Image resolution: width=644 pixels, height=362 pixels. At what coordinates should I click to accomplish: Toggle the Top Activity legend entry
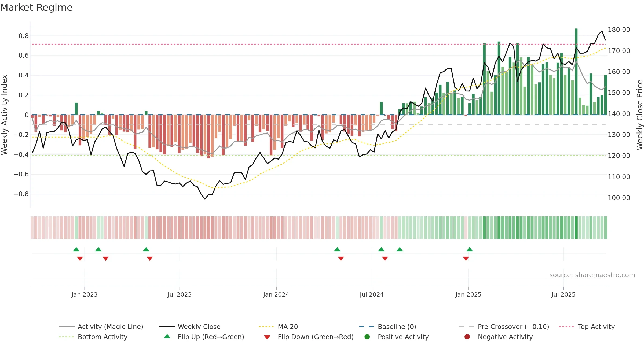[x=587, y=327]
